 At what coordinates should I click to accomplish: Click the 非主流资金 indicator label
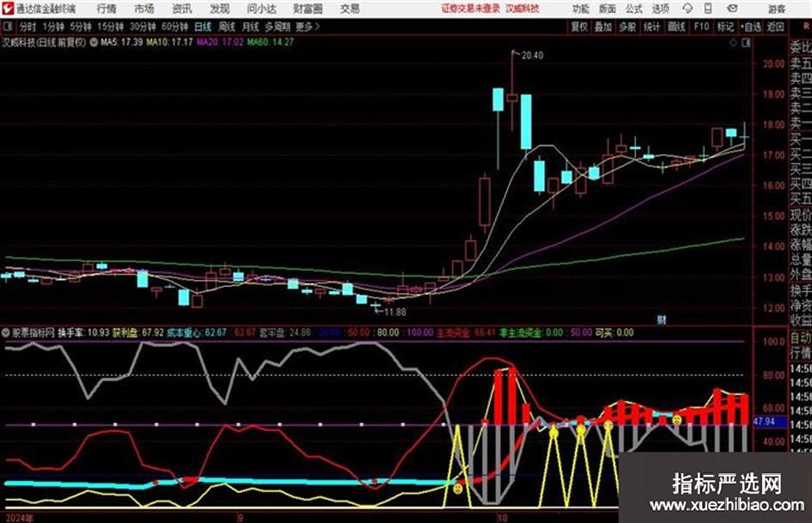(520, 332)
